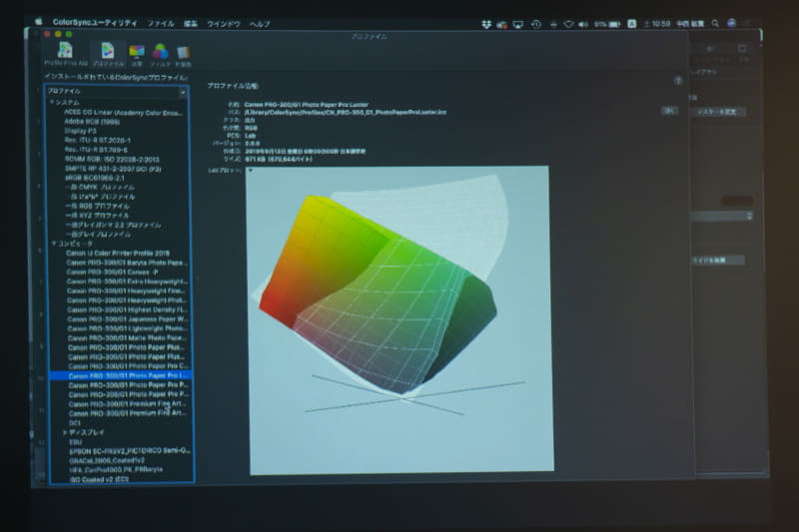Click the Siri menu bar icon
Image resolution: width=799 pixels, height=532 pixels.
(x=732, y=23)
